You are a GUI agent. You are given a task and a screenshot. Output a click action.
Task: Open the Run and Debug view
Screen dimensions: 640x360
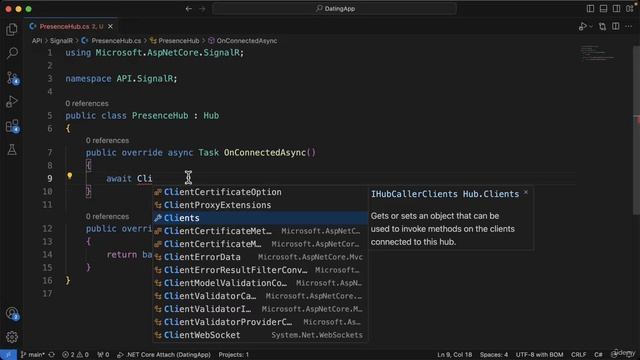click(x=12, y=101)
